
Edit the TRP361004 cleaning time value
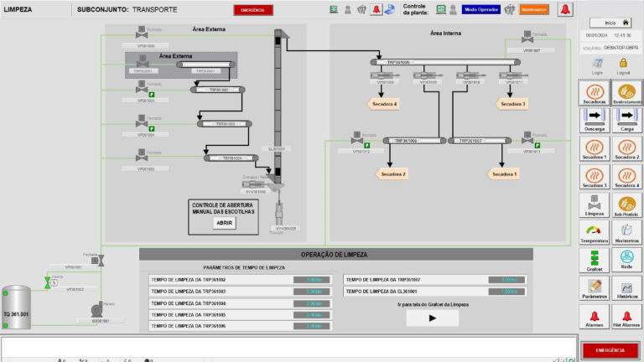311,303
